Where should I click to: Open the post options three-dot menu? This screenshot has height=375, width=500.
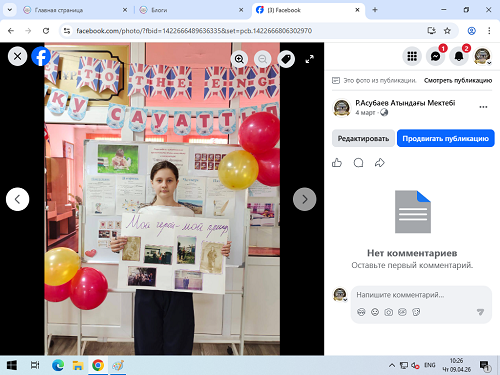483,107
